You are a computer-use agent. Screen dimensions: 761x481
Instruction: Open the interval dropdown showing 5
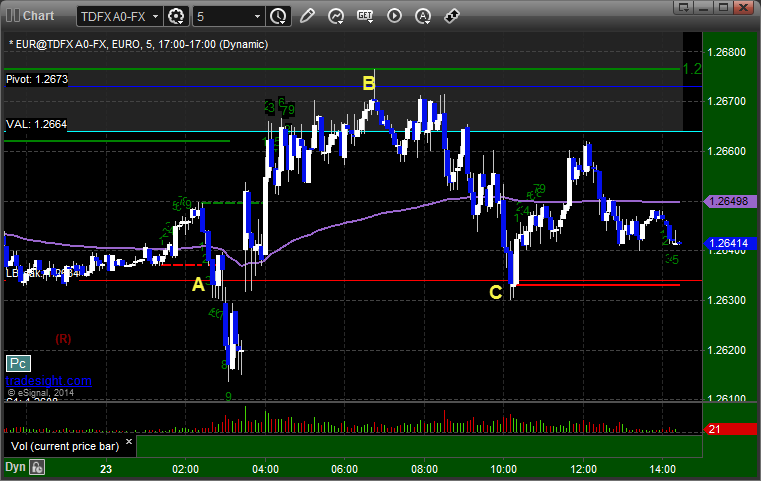point(258,17)
